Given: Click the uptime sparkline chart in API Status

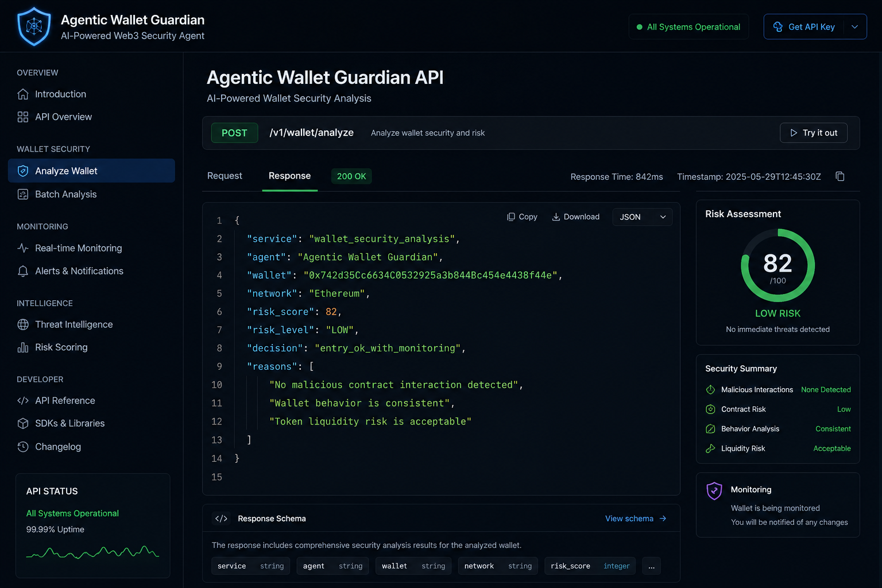Looking at the screenshot, I should [x=92, y=553].
